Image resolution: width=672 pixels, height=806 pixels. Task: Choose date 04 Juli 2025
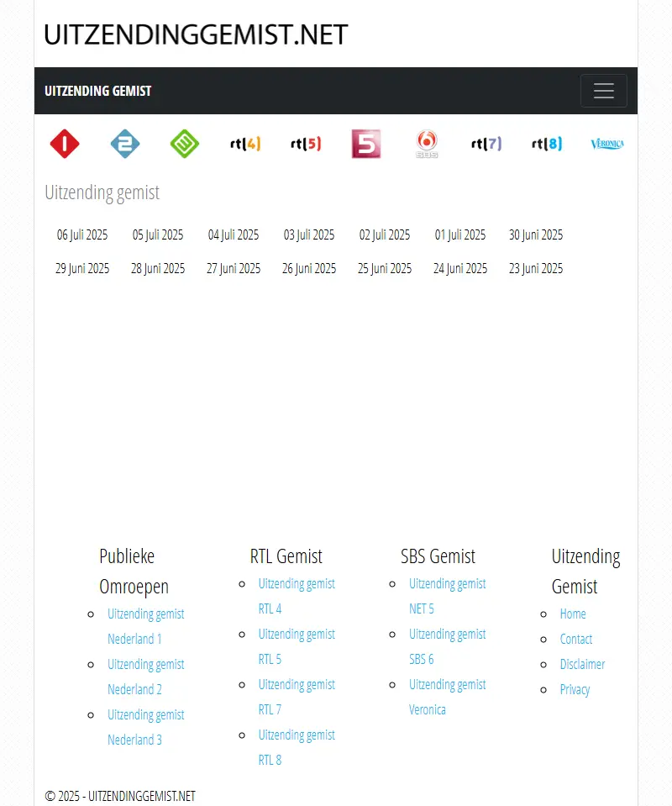coord(234,235)
